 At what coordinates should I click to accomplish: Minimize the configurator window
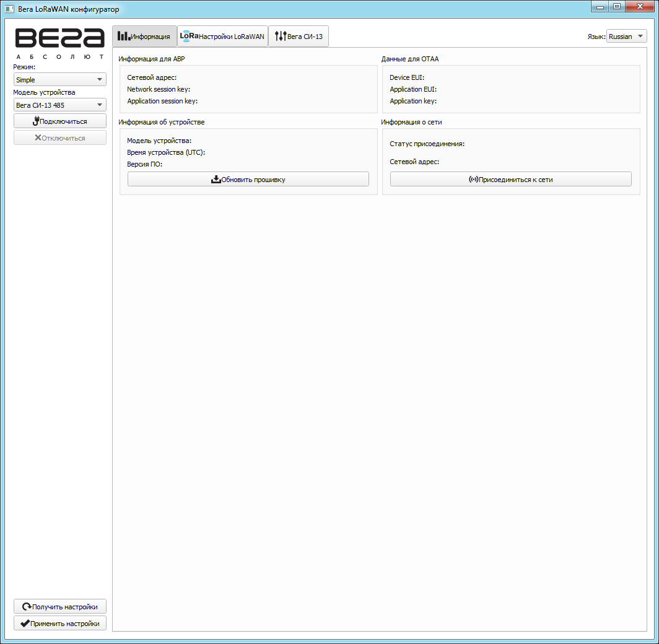tap(600, 6)
